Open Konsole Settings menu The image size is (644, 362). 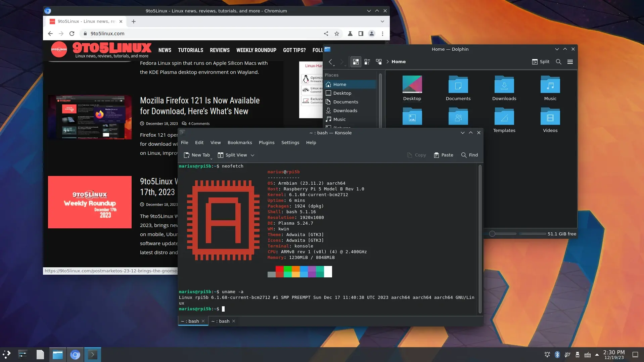pos(290,143)
